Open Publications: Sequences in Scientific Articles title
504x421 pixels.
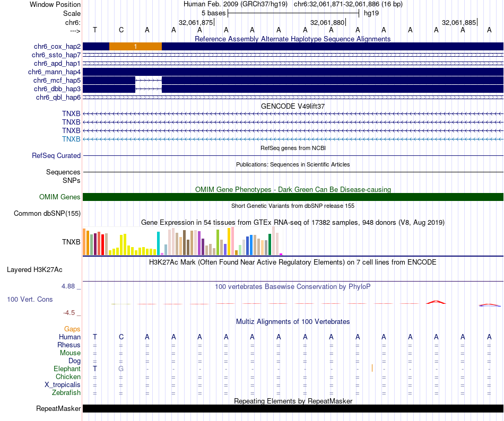tap(293, 164)
